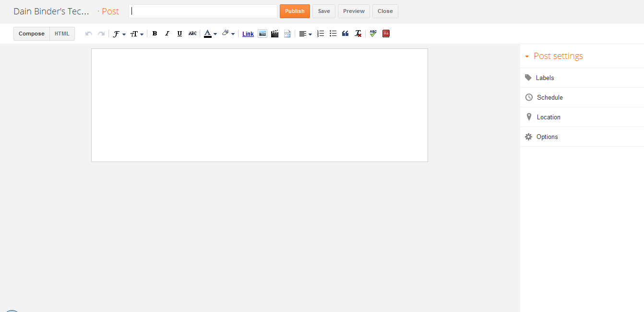The width and height of the screenshot is (644, 312).
Task: Open the Labels post setting
Action: (x=545, y=78)
